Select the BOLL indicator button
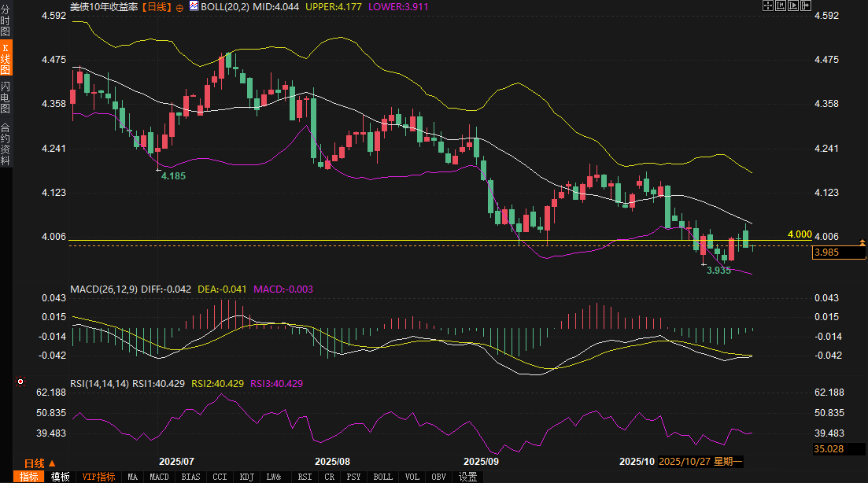Image resolution: width=868 pixels, height=483 pixels. click(382, 477)
